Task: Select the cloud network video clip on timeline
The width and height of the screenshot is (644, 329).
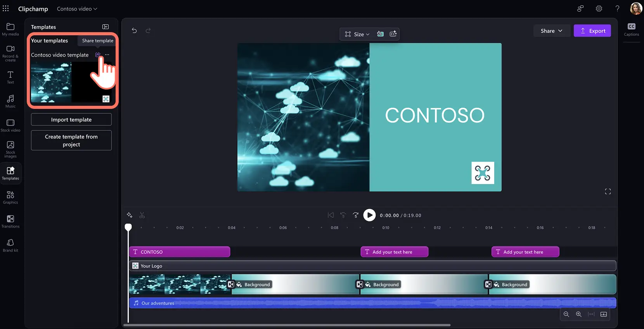Action: tap(179, 284)
